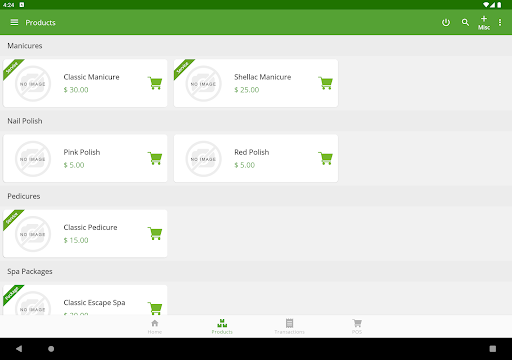Open the hamburger navigation menu

pos(14,22)
